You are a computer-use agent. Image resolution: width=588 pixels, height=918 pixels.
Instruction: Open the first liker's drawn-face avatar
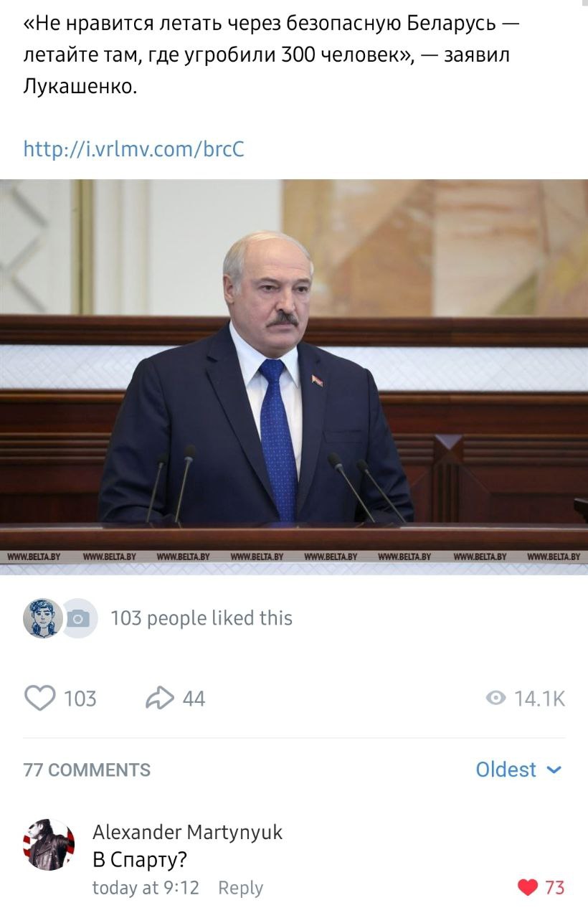point(43,617)
